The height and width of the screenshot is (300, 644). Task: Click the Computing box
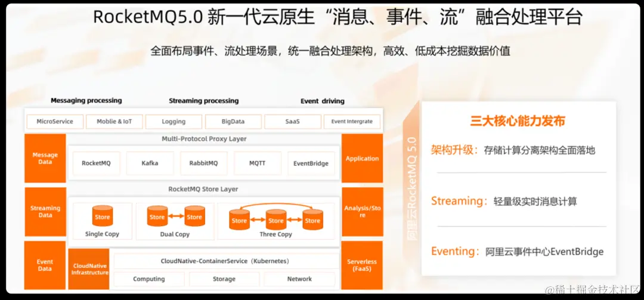point(149,279)
